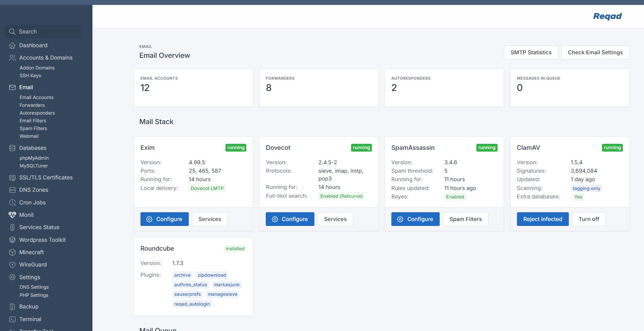Open PHP Settings submenu link
644x331 pixels.
click(34, 295)
